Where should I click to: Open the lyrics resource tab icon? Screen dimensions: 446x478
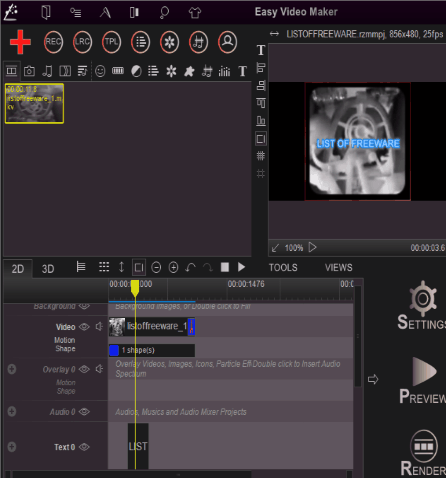[82, 71]
